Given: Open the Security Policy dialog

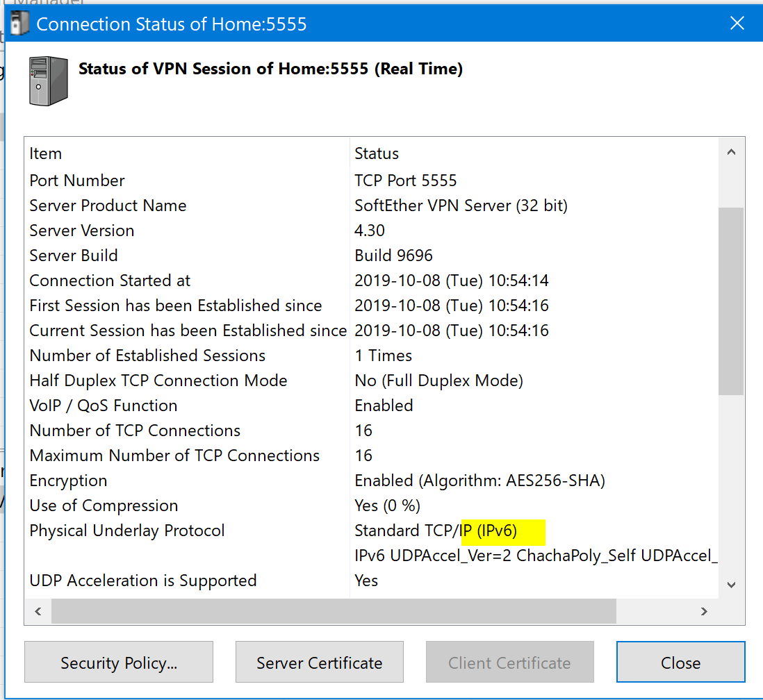Looking at the screenshot, I should click(119, 662).
